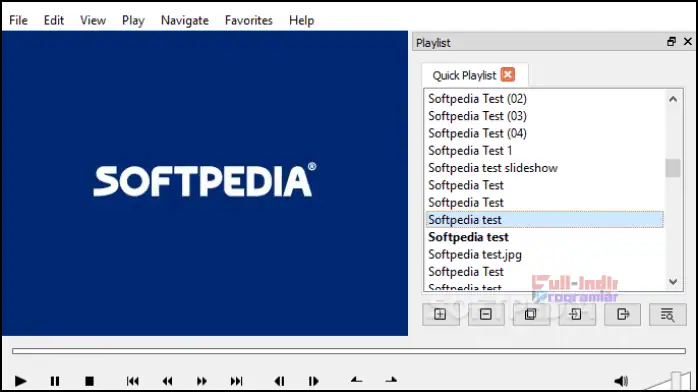
Task: Step back one frame
Action: [280, 381]
